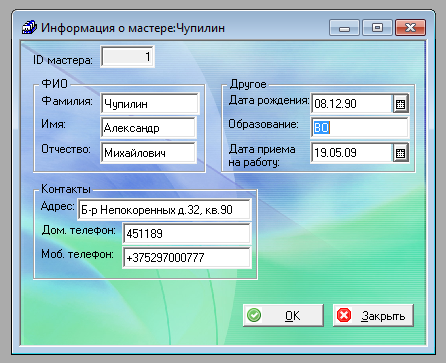Click the Дата приема на работу: label
This screenshot has width=446, height=363.
point(262,156)
